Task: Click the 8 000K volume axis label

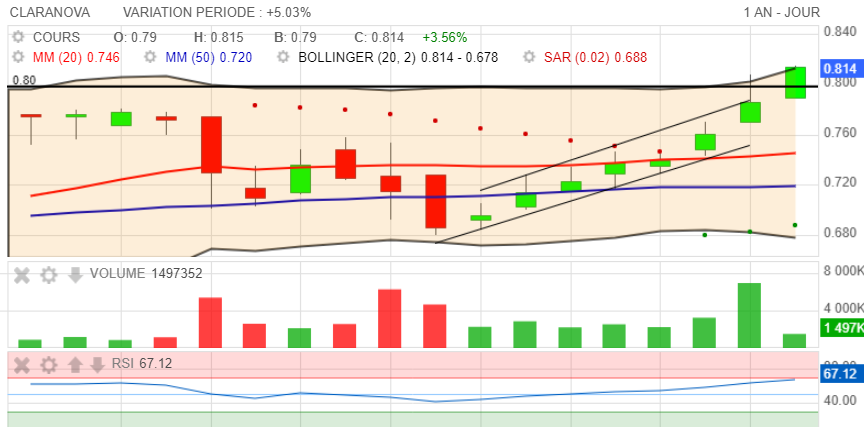Action: tap(843, 271)
